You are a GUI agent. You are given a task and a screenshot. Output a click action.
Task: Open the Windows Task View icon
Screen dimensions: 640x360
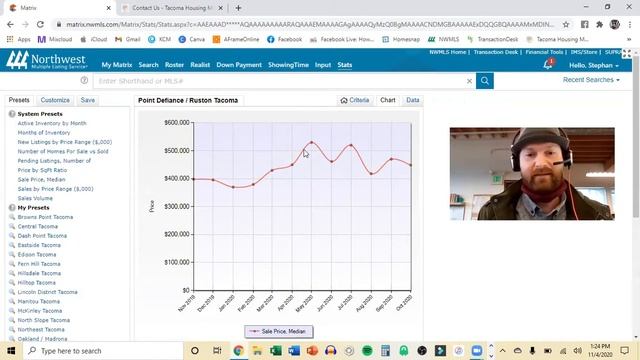pyautogui.click(x=217, y=351)
